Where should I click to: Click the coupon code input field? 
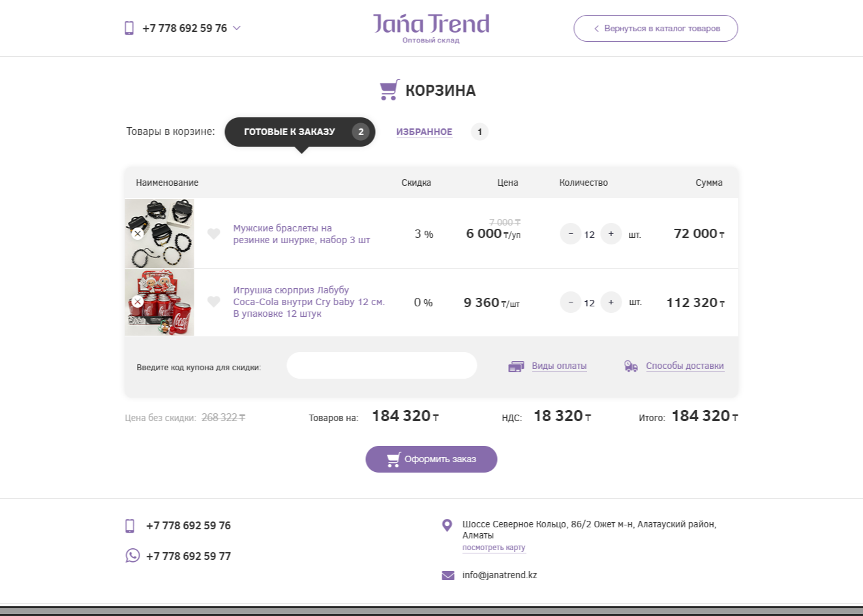click(382, 365)
